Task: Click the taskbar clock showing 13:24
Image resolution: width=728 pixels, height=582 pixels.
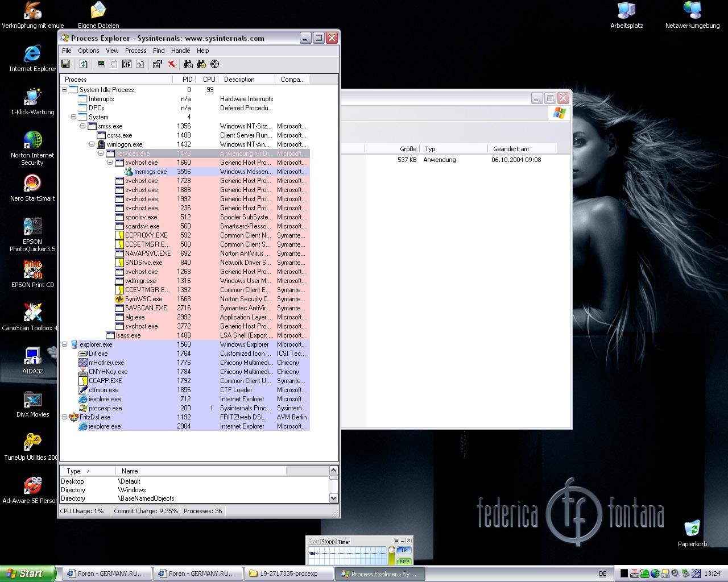Action: pyautogui.click(x=712, y=574)
